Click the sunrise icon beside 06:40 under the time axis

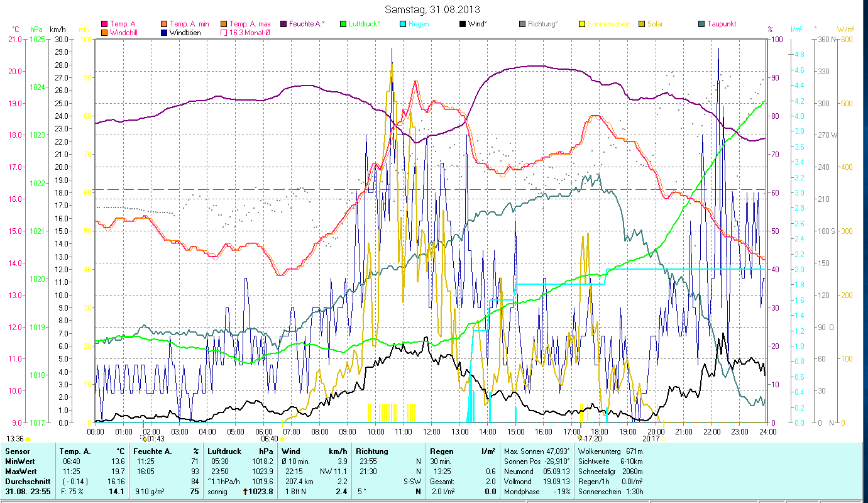click(282, 439)
